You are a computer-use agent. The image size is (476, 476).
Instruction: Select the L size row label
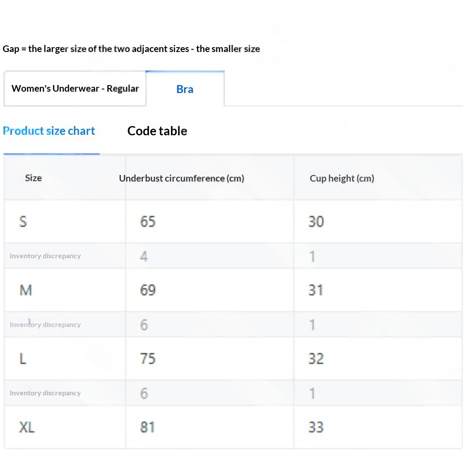(23, 358)
